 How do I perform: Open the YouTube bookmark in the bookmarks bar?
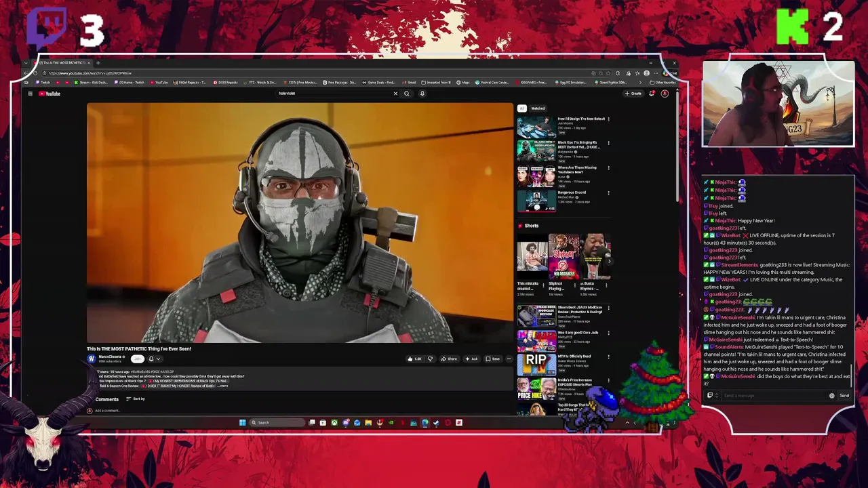point(159,83)
